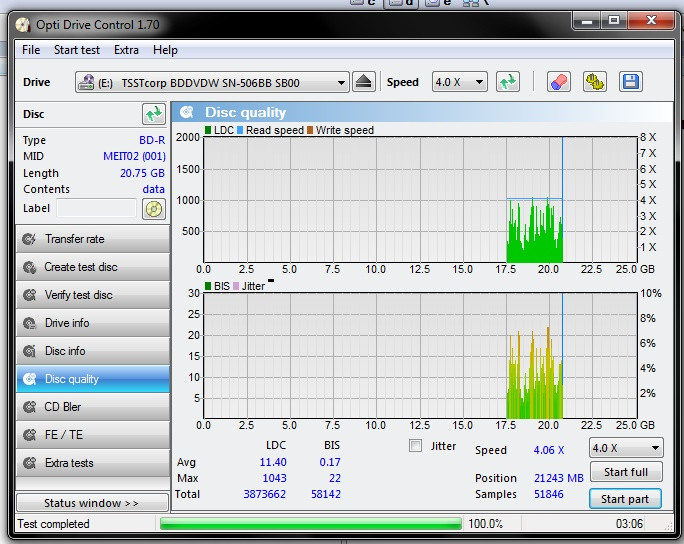The width and height of the screenshot is (684, 544).
Task: Click the Drive info sidebar icon
Action: coord(29,323)
